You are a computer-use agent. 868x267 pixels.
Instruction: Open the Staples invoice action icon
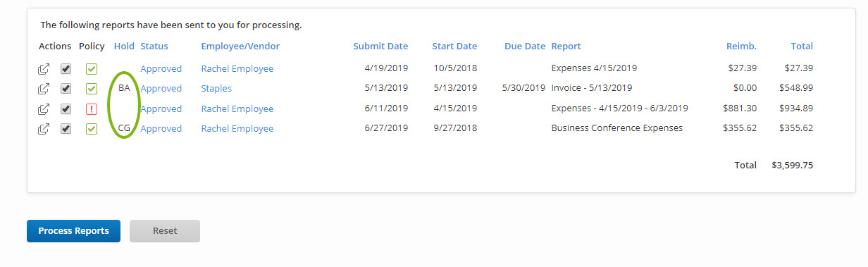pos(44,89)
